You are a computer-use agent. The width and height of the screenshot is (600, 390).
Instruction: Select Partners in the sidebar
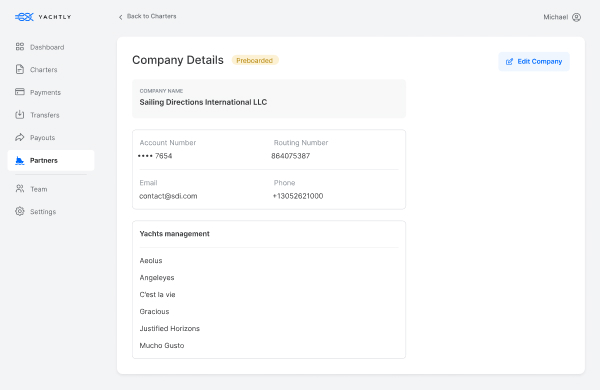[51, 160]
